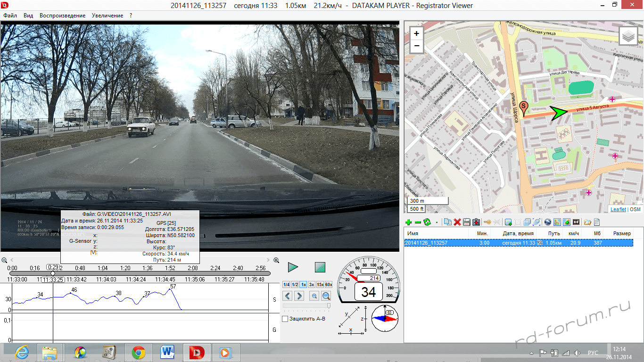Screen dimensions: 644x362
Task: Click the floppy disk save icon
Action: 466,222
